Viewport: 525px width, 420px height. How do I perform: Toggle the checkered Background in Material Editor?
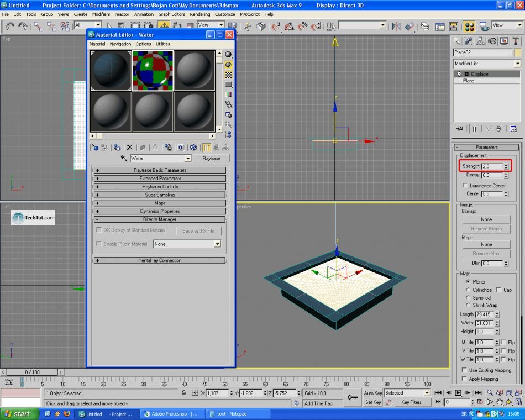pyautogui.click(x=228, y=75)
